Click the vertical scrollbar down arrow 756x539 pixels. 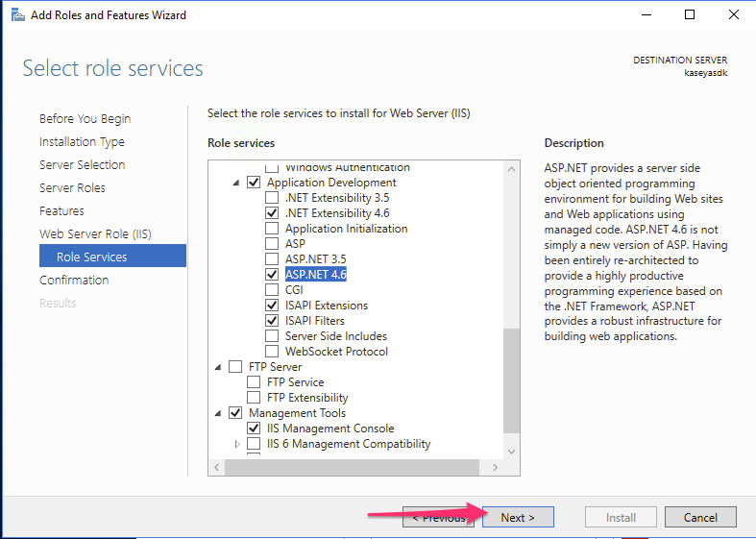point(512,452)
